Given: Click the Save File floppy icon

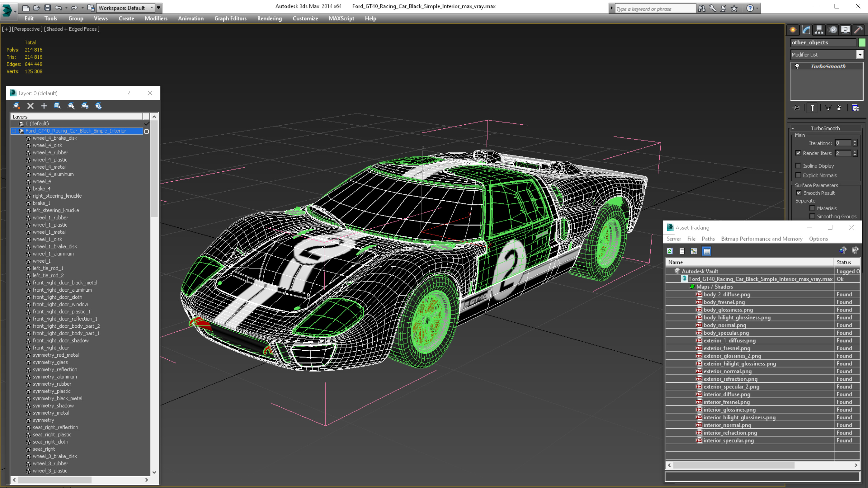Looking at the screenshot, I should 48,8.
